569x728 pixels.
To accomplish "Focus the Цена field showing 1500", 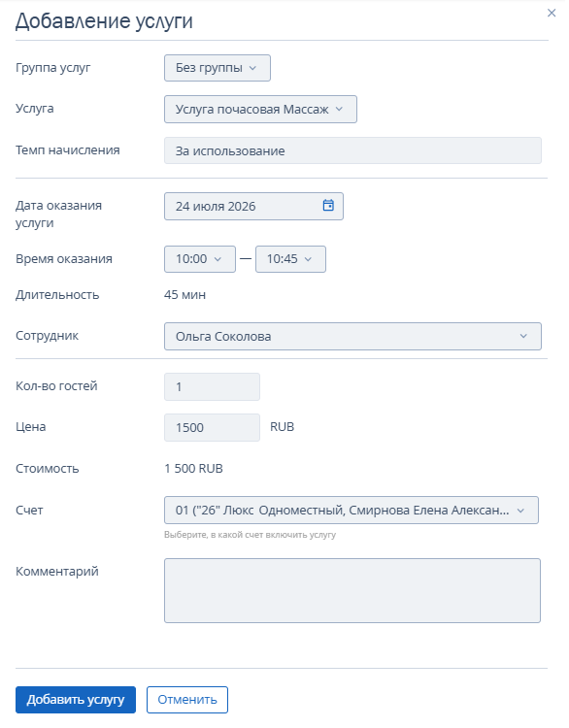I will pyautogui.click(x=214, y=430).
